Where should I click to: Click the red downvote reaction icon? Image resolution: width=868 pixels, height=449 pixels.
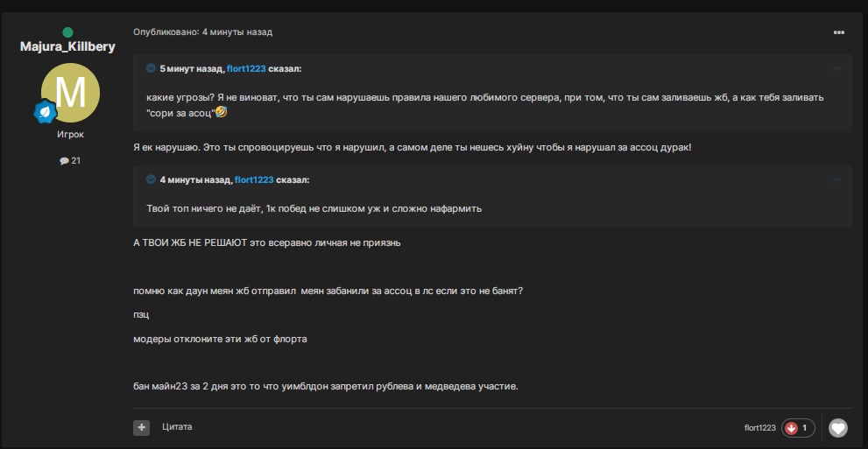[x=792, y=428]
